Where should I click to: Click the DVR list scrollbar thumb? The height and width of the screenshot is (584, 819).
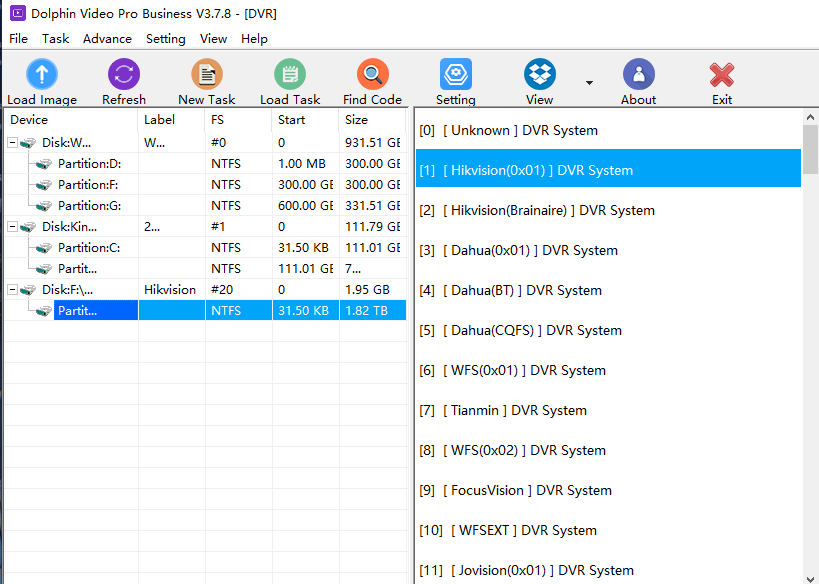[x=810, y=150]
